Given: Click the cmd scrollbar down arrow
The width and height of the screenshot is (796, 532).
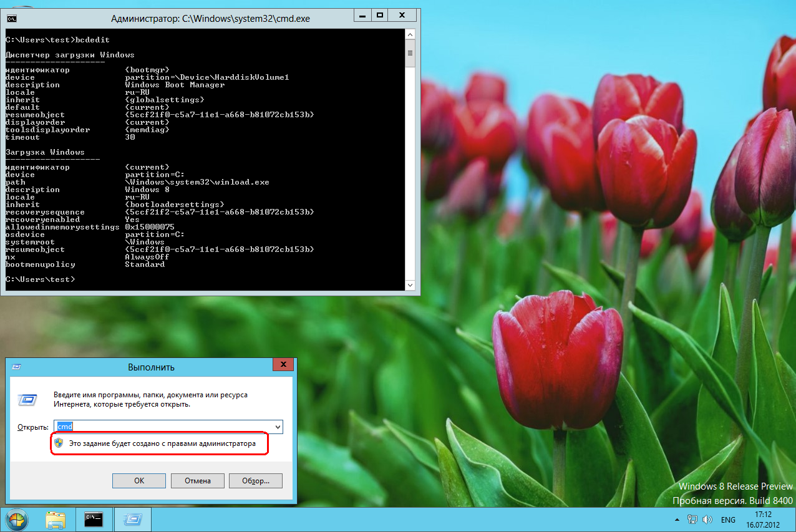Looking at the screenshot, I should tap(410, 285).
